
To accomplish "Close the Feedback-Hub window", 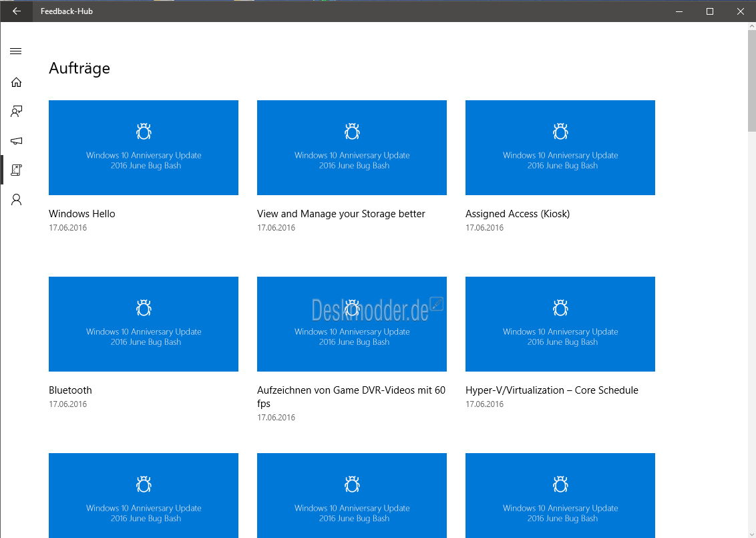I will click(741, 11).
